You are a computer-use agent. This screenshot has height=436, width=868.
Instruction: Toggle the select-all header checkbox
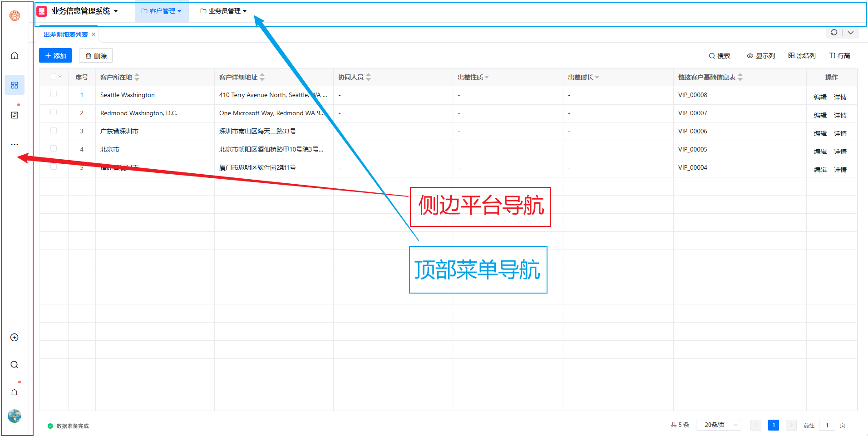tap(54, 77)
